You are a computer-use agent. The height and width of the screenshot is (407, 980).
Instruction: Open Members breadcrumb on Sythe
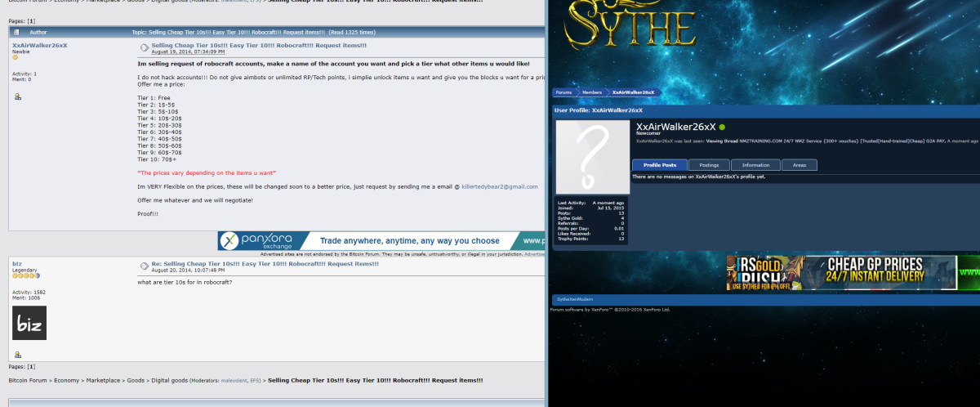[x=592, y=92]
